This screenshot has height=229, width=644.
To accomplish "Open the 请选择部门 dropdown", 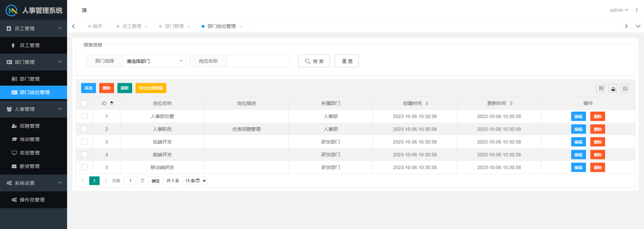I will pos(155,61).
